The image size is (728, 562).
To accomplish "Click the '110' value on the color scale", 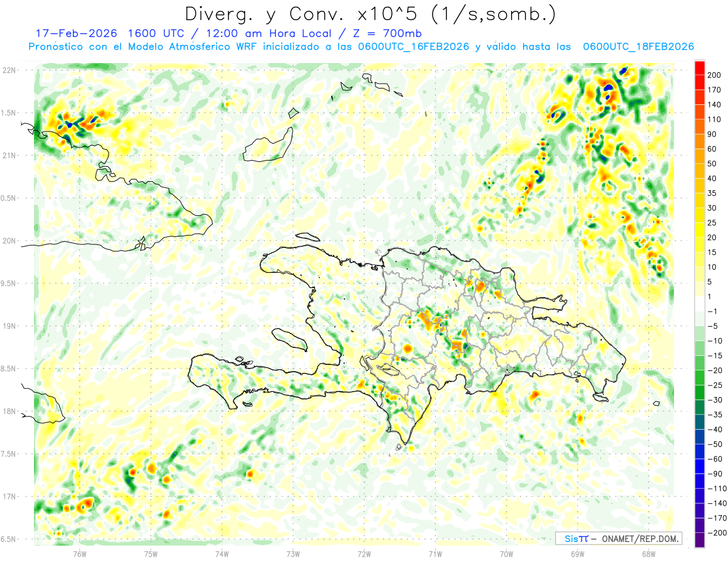I will [713, 119].
